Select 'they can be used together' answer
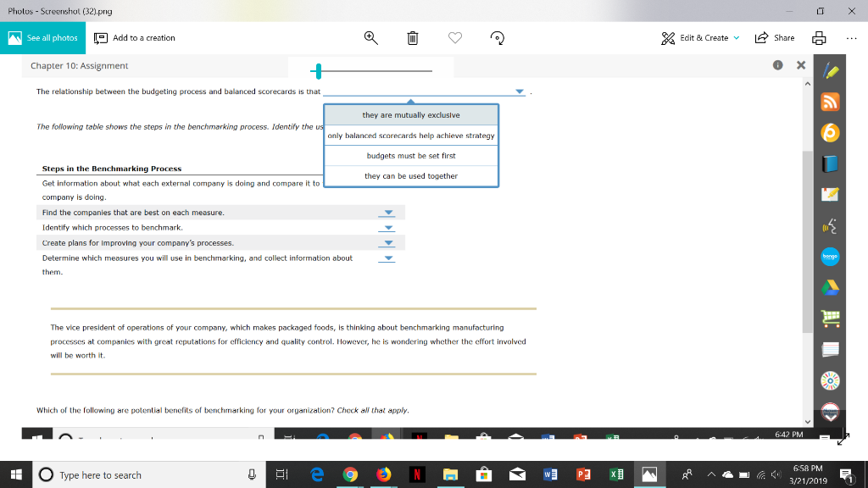 [410, 175]
